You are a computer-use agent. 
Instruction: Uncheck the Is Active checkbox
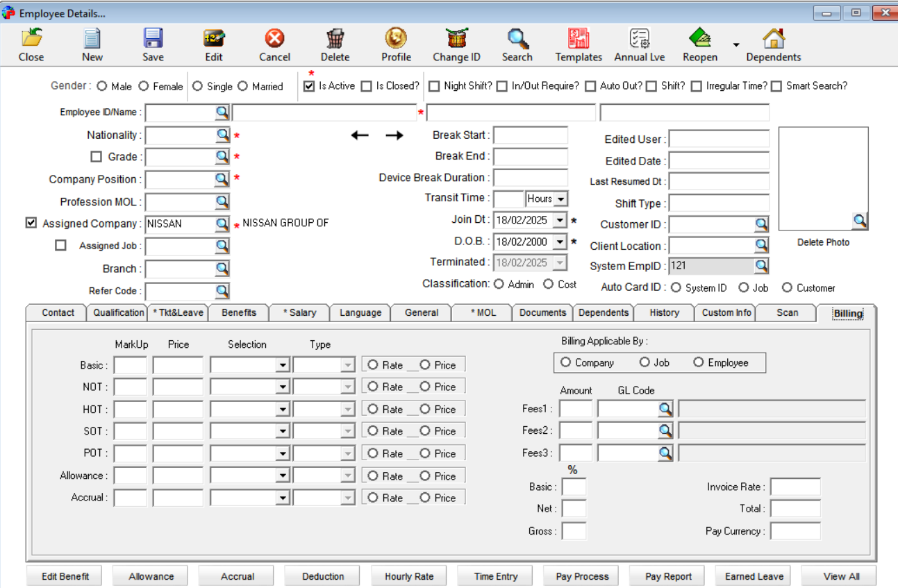tap(309, 86)
